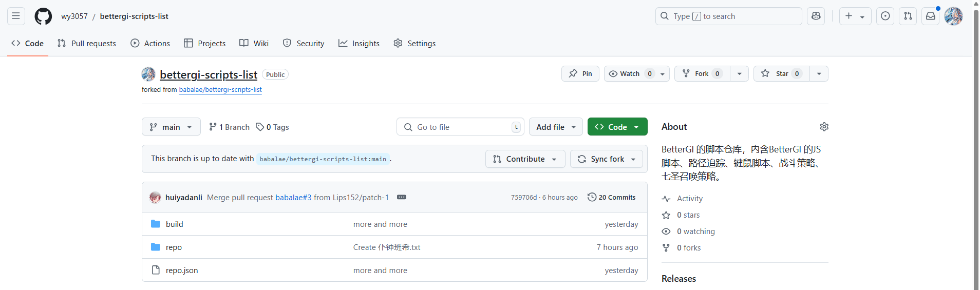Open the issues icon in header
Image resolution: width=980 pixels, height=290 pixels.
tap(885, 16)
